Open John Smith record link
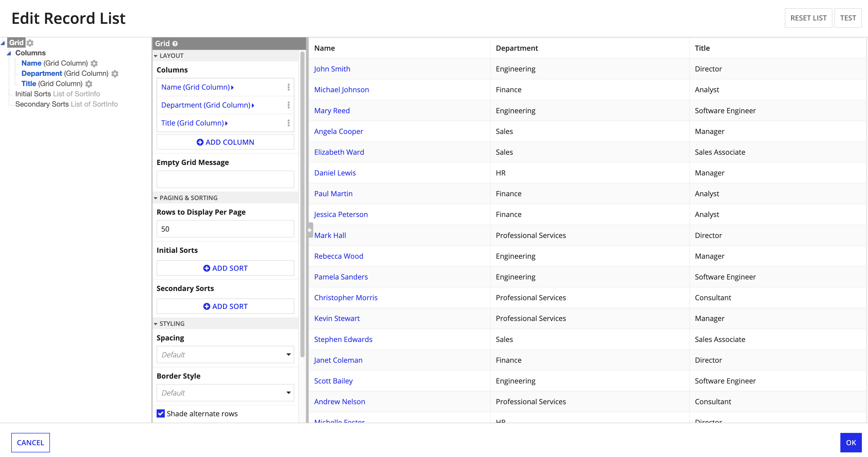This screenshot has height=457, width=868. pos(332,69)
